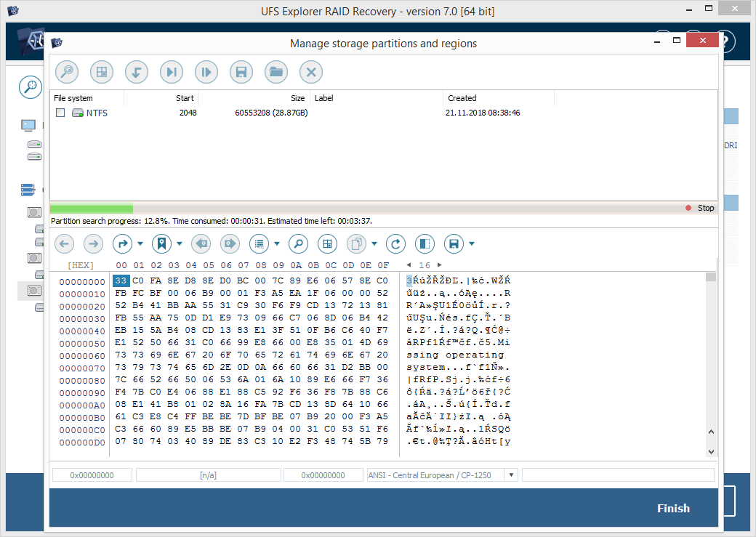Screen dimensions: 756x537
Task: Click the copy pages icon in hex toolbar
Action: pos(357,244)
